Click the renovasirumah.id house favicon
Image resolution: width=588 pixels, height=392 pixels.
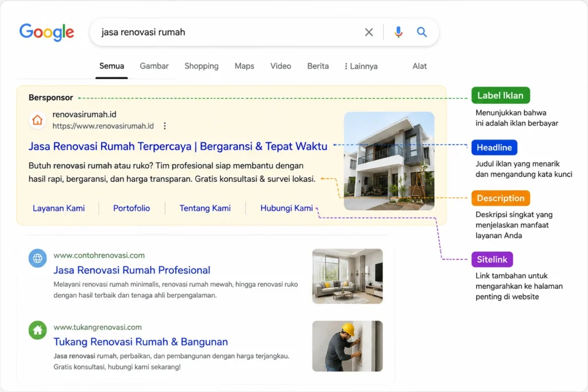[37, 120]
